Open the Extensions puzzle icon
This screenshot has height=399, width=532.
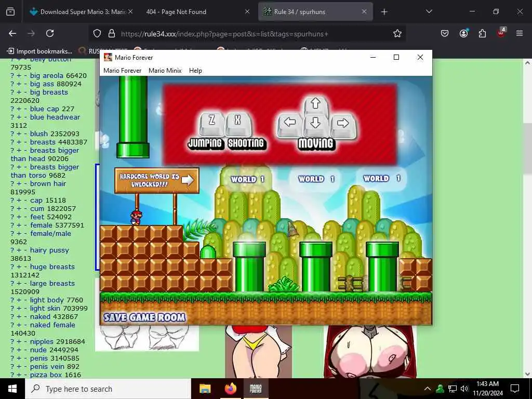click(x=482, y=33)
